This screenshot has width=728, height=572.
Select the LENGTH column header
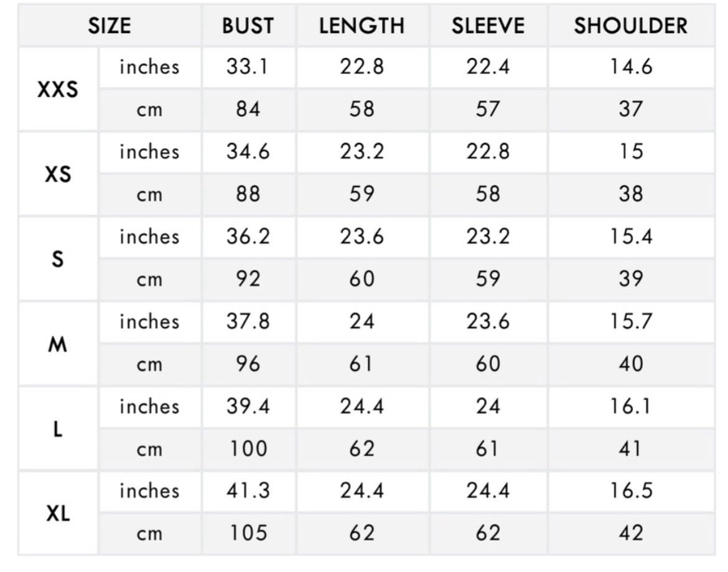pos(362,26)
